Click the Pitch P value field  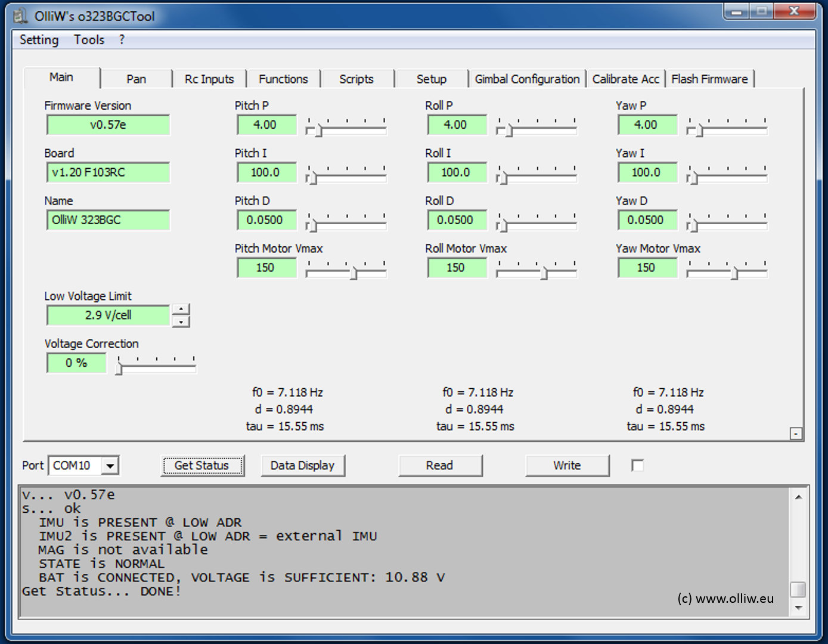[265, 125]
